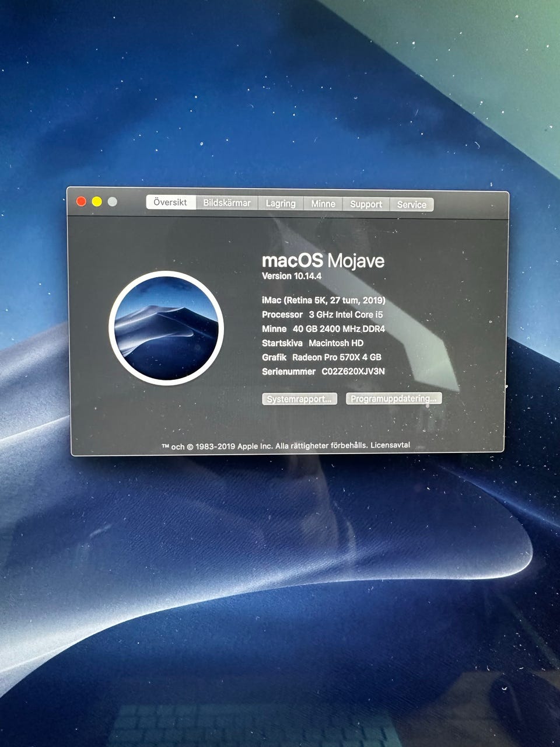Viewport: 560px width, 747px height.
Task: Click the Radeon Pro 570X graphics text
Action: pos(337,357)
